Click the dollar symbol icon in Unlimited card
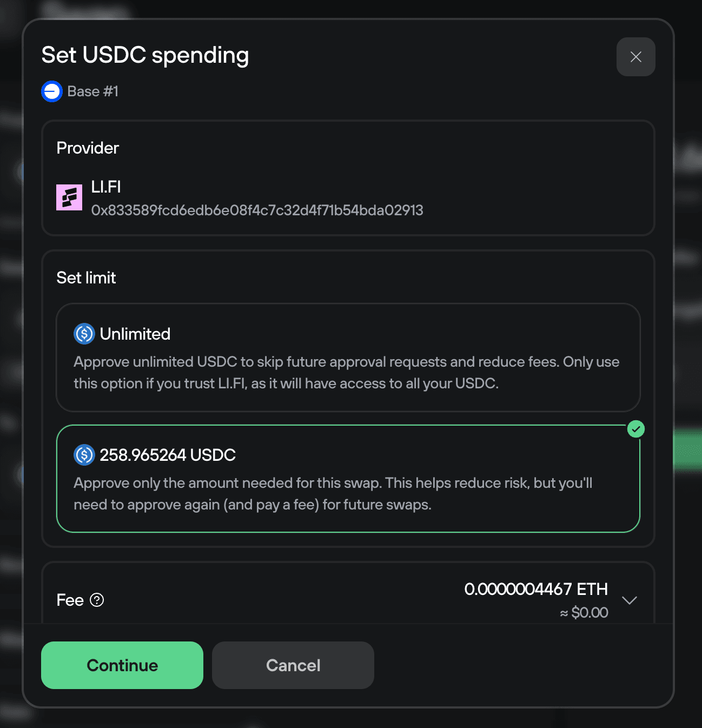 coord(84,334)
